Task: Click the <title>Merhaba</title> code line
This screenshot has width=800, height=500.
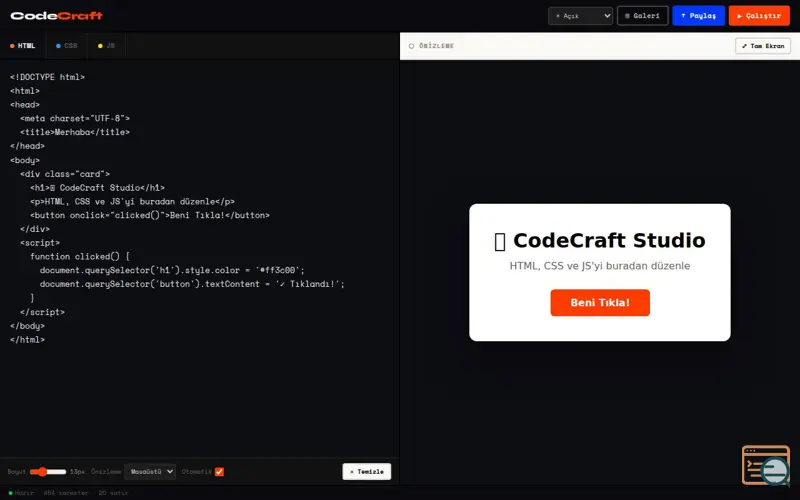Action: click(x=75, y=132)
